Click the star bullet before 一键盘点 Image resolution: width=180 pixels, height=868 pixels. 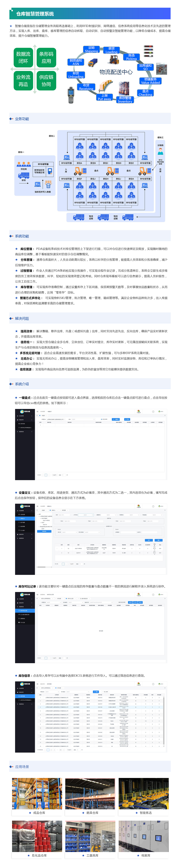pos(16,398)
